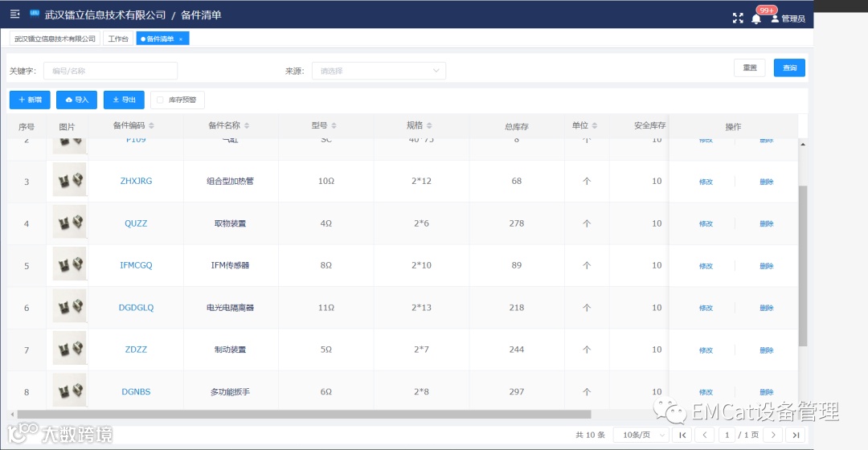The height and width of the screenshot is (450, 868).
Task: Open thumbnail image of ZDZZ row
Action: point(69,348)
